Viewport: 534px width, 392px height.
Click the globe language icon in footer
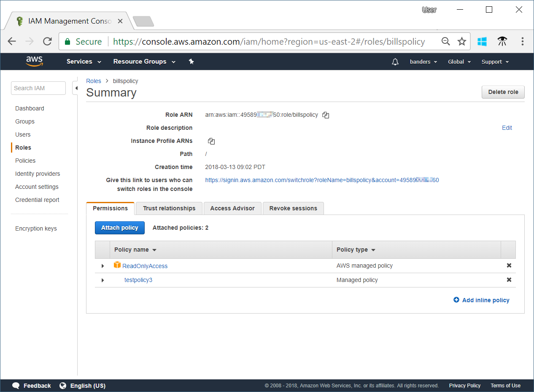coord(63,386)
